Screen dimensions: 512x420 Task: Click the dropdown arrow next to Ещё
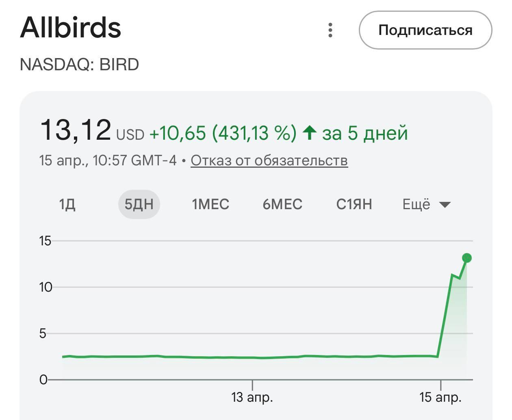coord(445,205)
